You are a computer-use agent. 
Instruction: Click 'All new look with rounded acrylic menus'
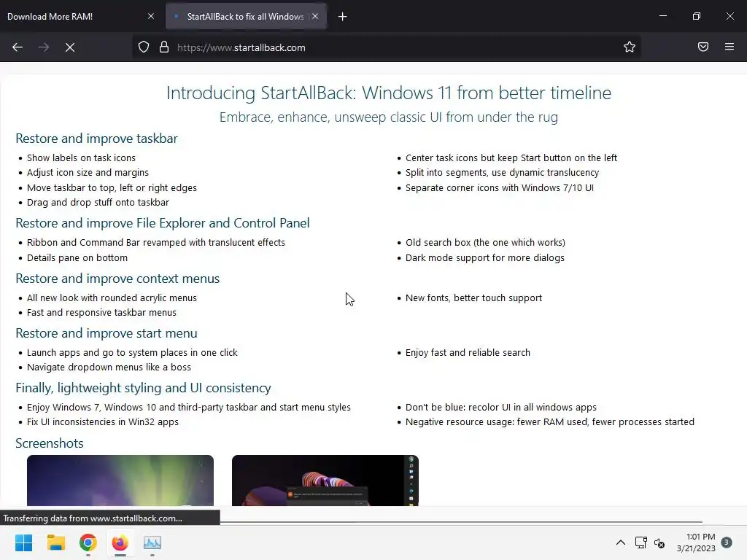pyautogui.click(x=112, y=297)
